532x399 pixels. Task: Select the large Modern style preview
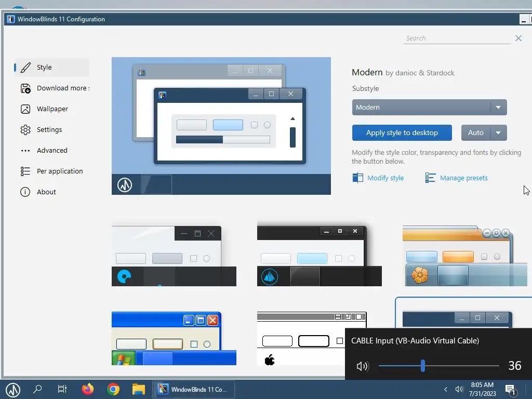pyautogui.click(x=221, y=126)
